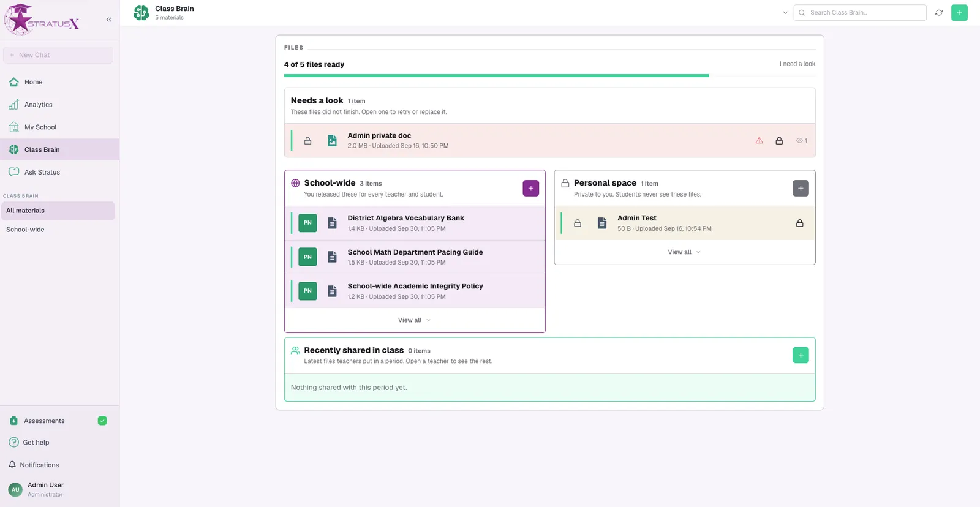Toggle the right lock on Admin private doc
Screen dimensions: 980x507
point(779,141)
